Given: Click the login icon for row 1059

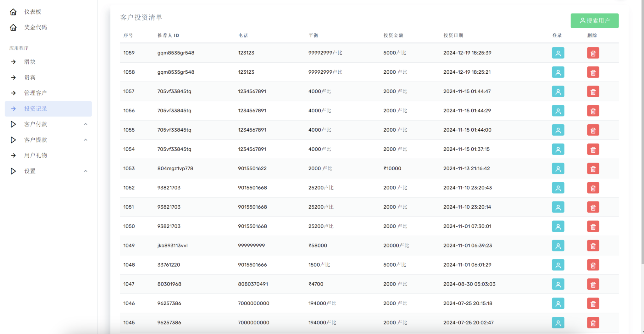Looking at the screenshot, I should click(x=558, y=53).
